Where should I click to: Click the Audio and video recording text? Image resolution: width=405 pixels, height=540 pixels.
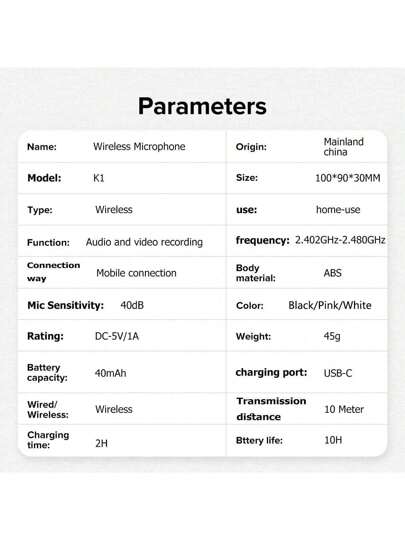tap(144, 242)
